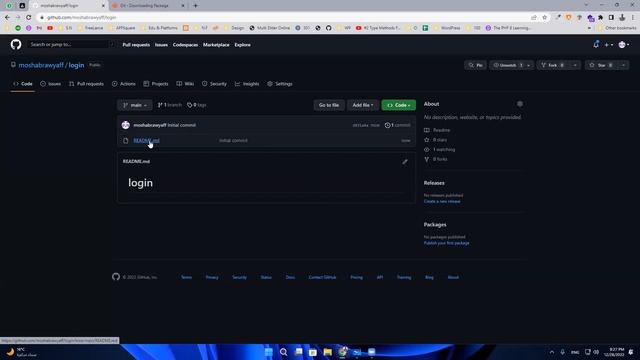
Task: Open Issues in top navigation
Action: click(x=161, y=45)
